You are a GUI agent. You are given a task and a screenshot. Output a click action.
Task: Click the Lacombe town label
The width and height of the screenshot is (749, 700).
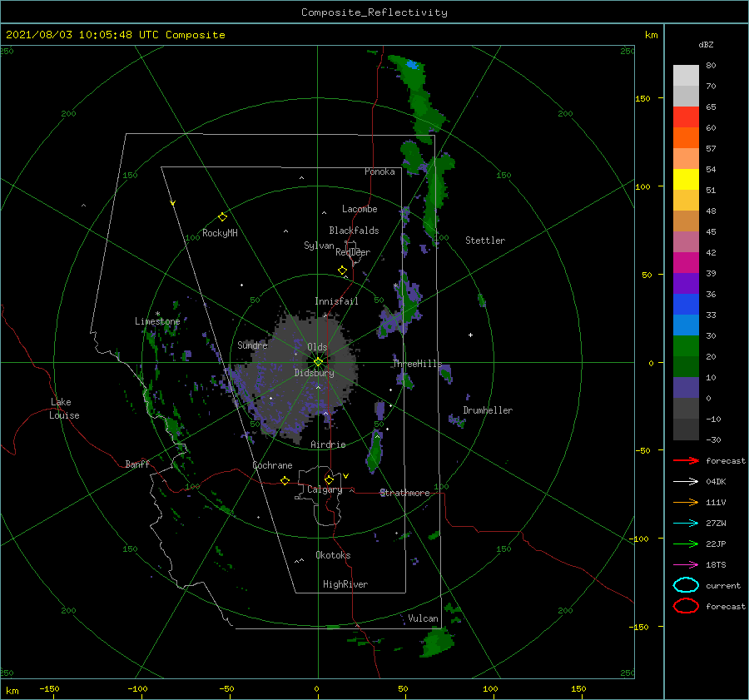pyautogui.click(x=360, y=209)
